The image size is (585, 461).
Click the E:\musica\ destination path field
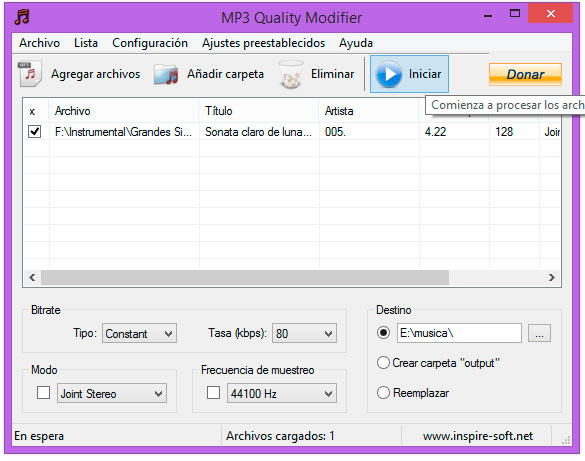[459, 333]
